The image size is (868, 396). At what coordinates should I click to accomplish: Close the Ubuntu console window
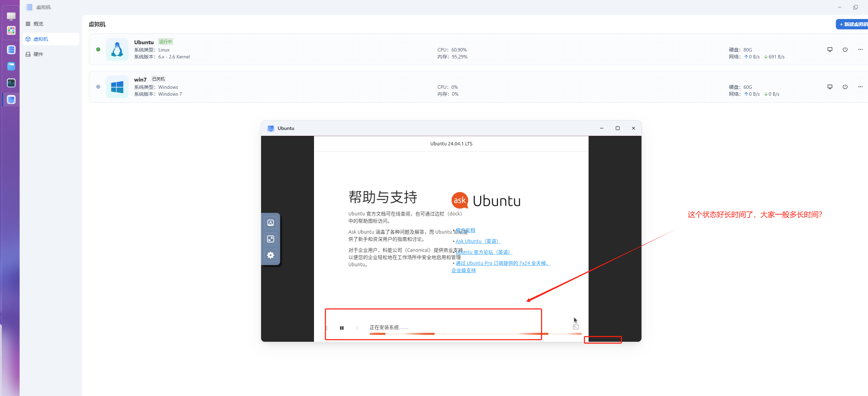point(634,128)
